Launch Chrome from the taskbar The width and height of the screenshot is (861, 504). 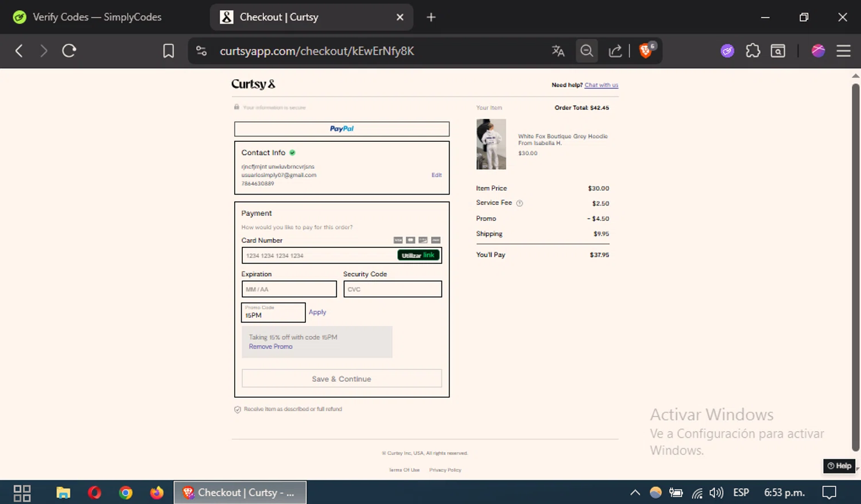[x=126, y=493]
